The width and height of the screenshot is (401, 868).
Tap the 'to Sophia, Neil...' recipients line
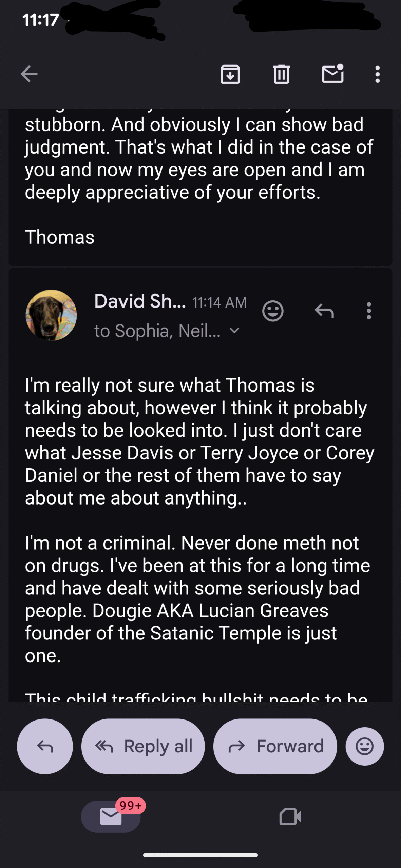(157, 331)
